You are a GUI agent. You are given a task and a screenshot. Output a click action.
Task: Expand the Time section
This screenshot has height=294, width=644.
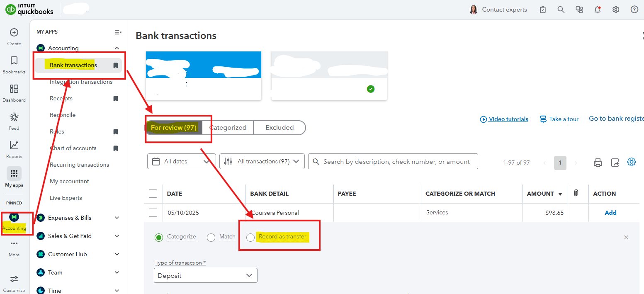pyautogui.click(x=117, y=291)
